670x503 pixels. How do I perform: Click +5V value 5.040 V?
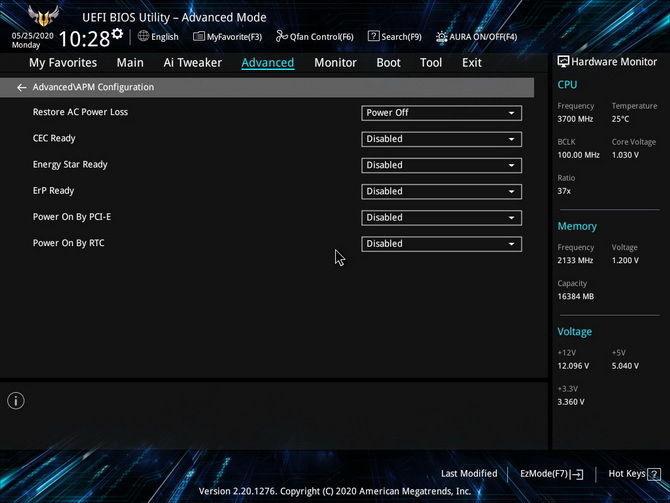[625, 366]
